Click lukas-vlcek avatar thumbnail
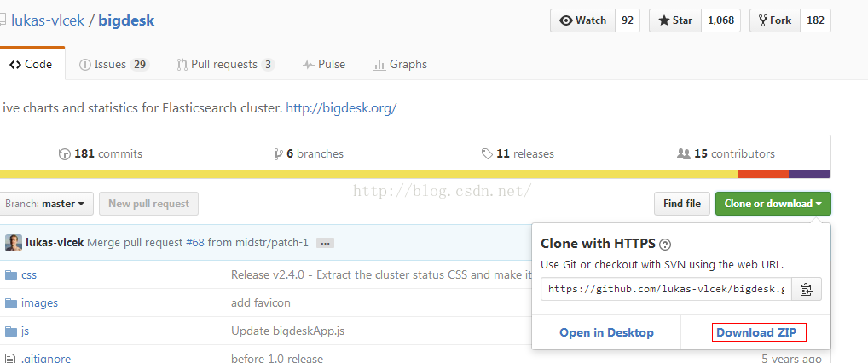This screenshot has height=363, width=868. click(x=14, y=243)
